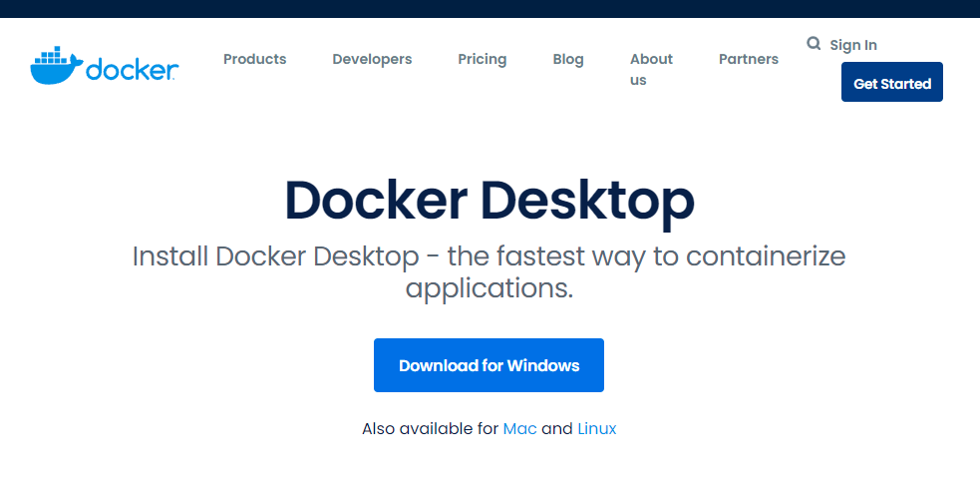Follow the Mac download link
The height and width of the screenshot is (490, 980).
tap(520, 429)
